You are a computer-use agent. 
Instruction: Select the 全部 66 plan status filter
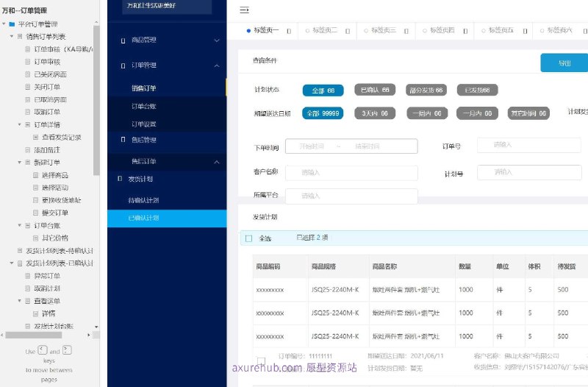coord(323,90)
